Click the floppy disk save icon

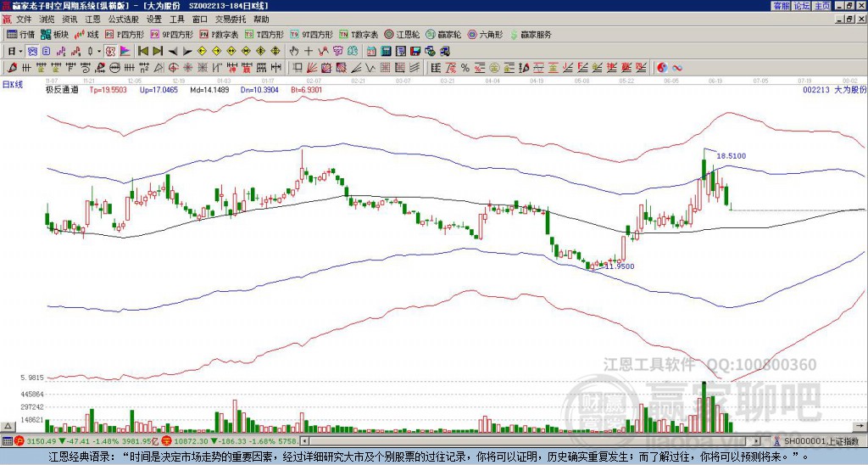[x=415, y=52]
